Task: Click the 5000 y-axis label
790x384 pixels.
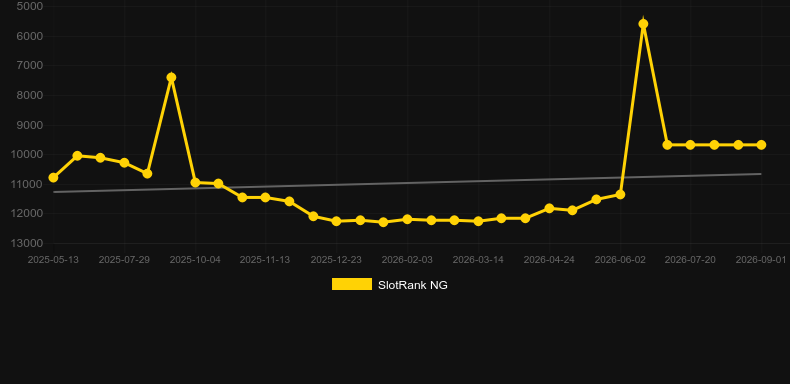Action: click(30, 7)
